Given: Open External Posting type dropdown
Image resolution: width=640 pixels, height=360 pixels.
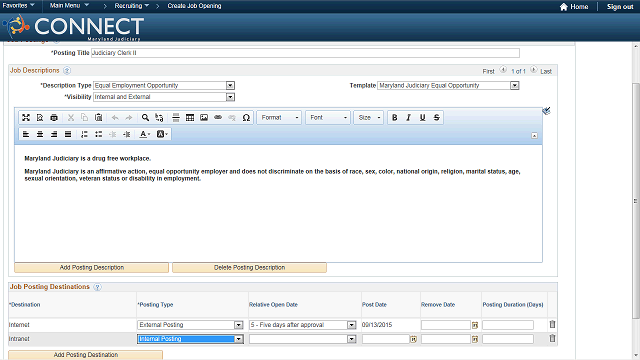Looking at the screenshot, I should tap(190, 325).
